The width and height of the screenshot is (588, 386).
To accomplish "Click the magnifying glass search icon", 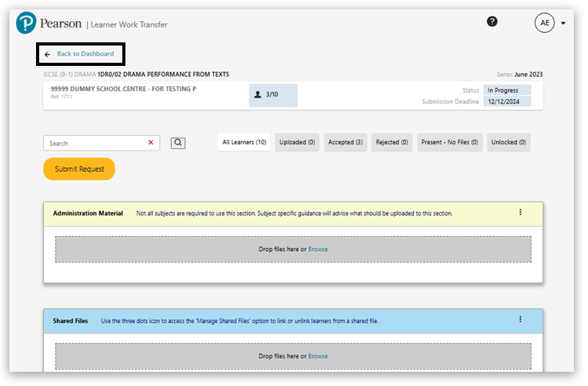I will [x=178, y=143].
